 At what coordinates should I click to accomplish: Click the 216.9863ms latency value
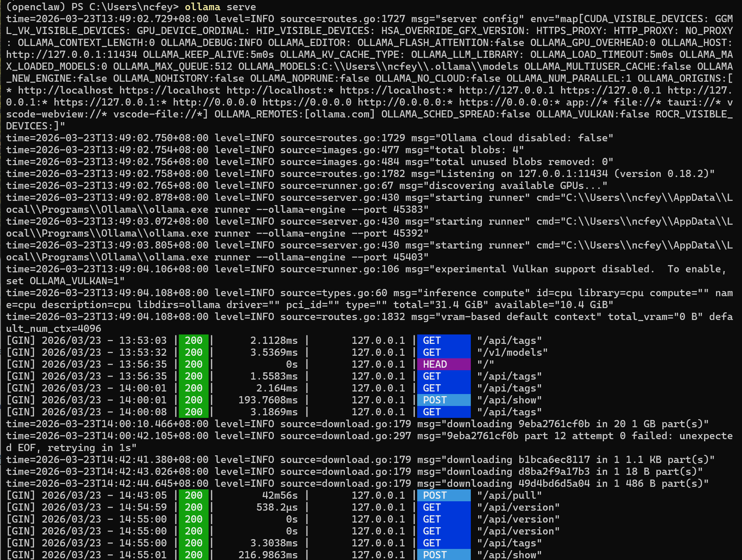tap(268, 555)
